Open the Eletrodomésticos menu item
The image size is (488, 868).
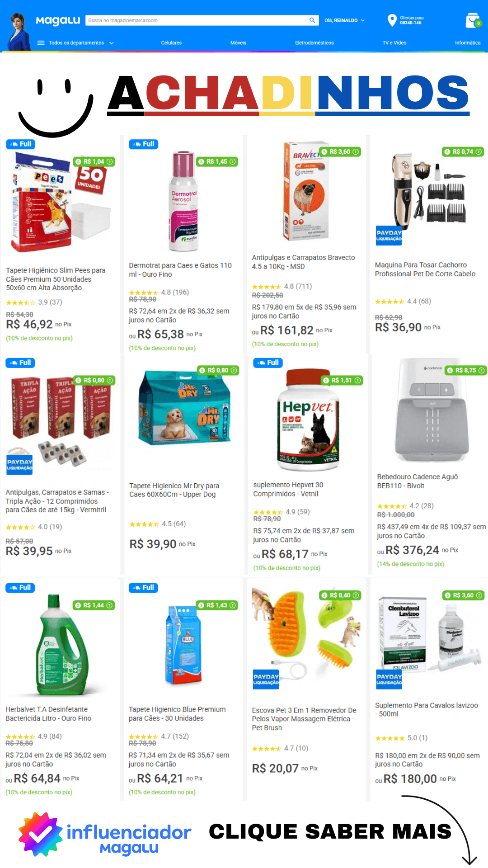[x=314, y=43]
